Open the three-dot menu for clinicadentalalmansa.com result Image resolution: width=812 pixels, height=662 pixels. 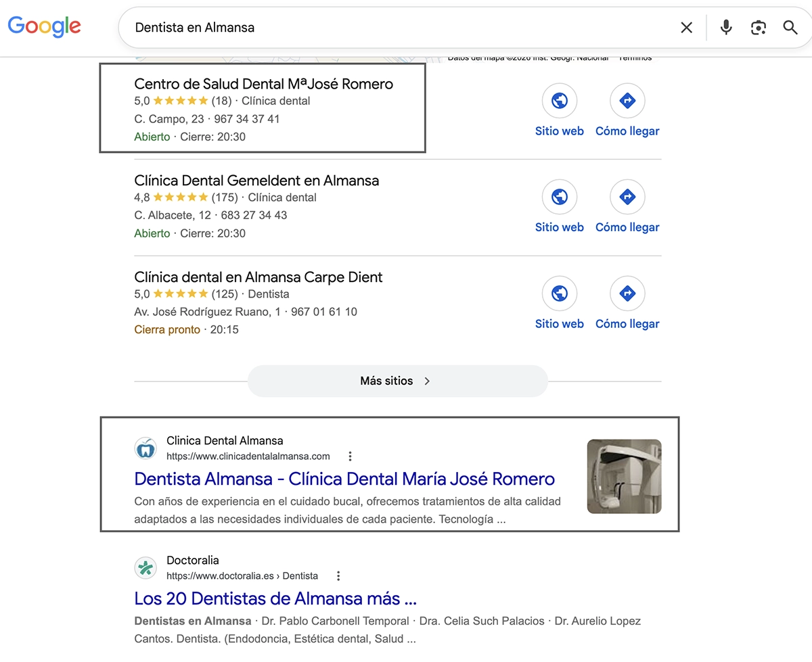point(350,456)
